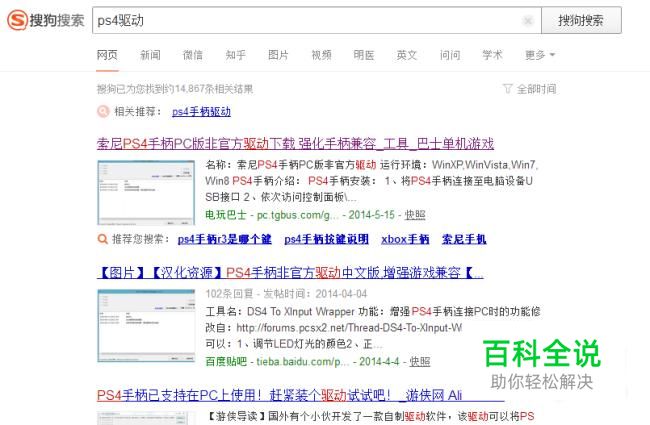Open the 图片 tab

tap(278, 55)
